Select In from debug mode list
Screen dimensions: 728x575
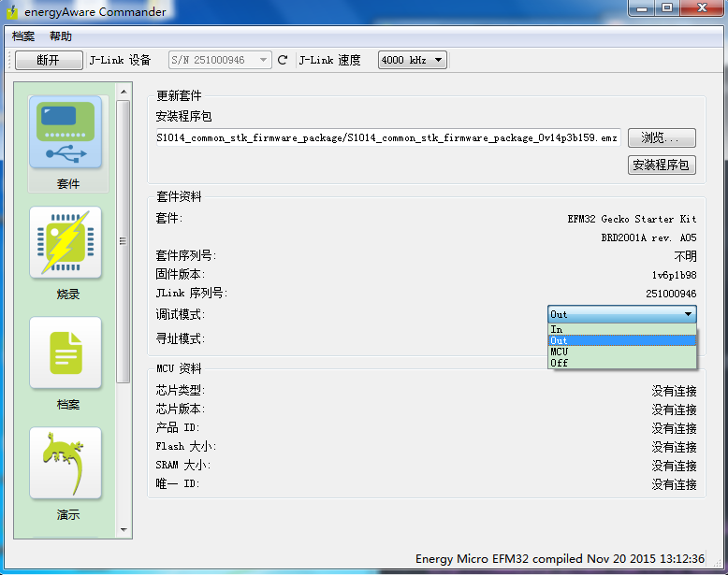click(622, 329)
